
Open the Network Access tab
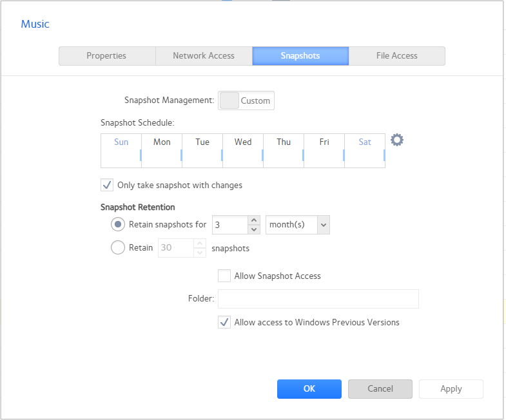pyautogui.click(x=204, y=56)
